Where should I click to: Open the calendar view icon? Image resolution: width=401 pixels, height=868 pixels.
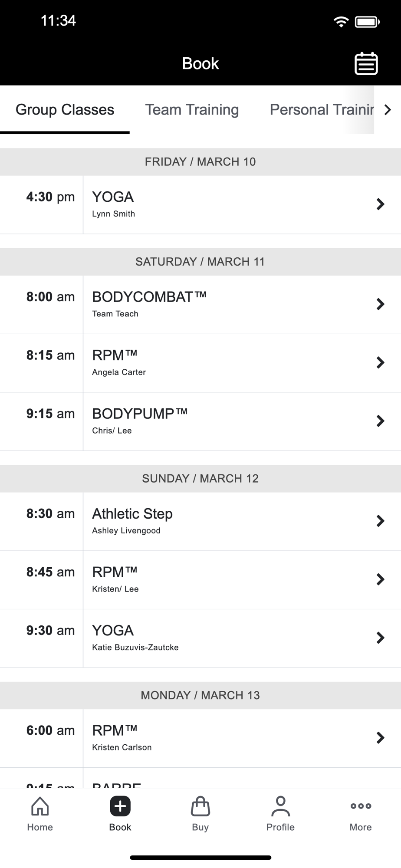coord(366,64)
